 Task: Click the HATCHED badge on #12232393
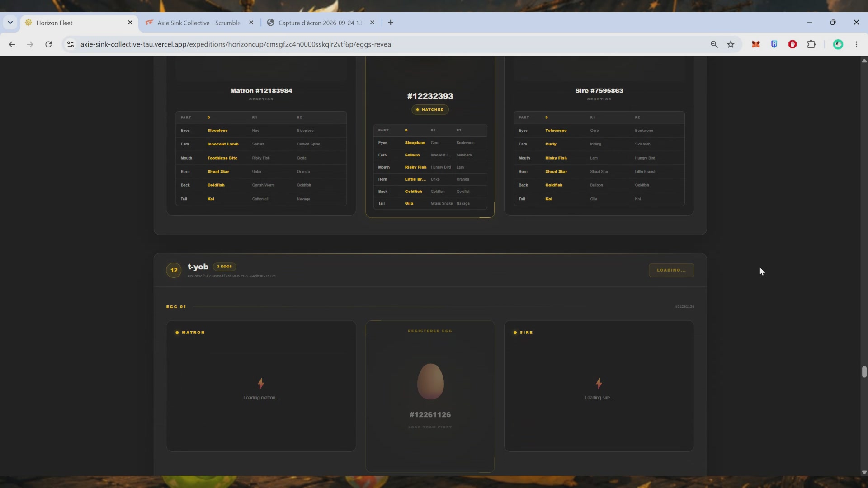pos(430,109)
